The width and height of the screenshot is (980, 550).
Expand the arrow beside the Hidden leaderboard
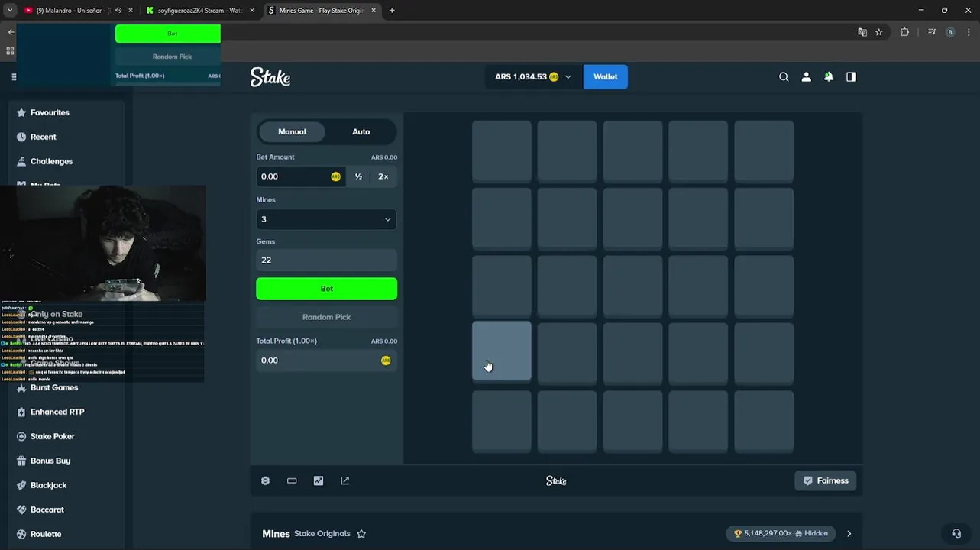849,534
